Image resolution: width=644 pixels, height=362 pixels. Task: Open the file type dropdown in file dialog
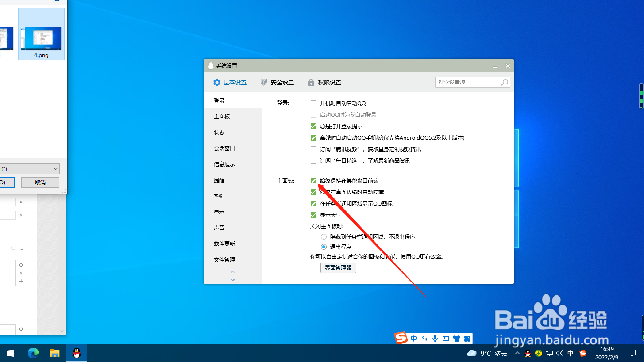(30, 169)
